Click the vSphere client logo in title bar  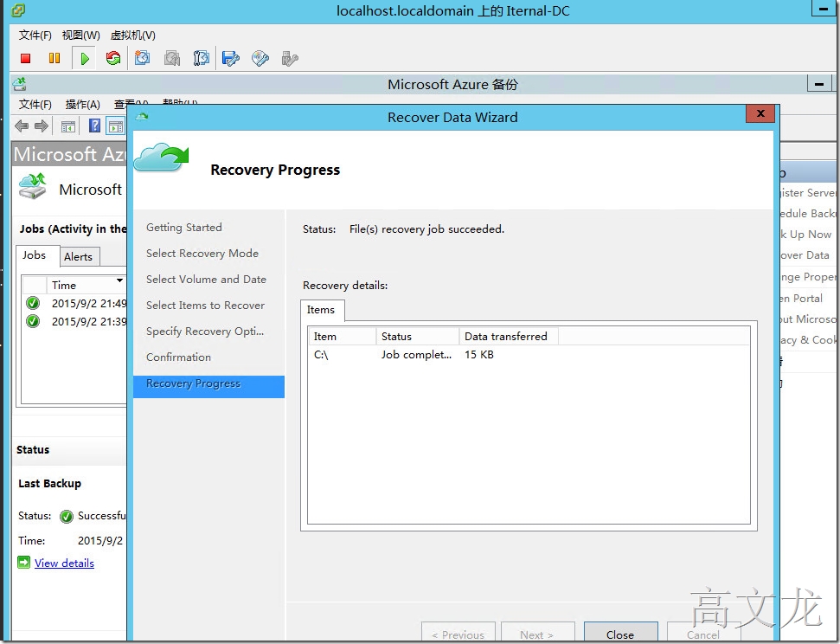(17, 10)
